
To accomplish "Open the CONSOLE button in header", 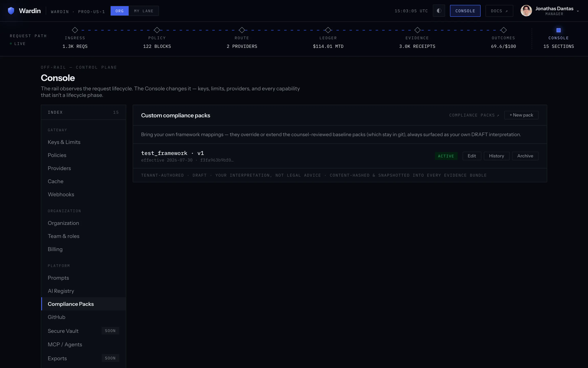I will coord(465,11).
